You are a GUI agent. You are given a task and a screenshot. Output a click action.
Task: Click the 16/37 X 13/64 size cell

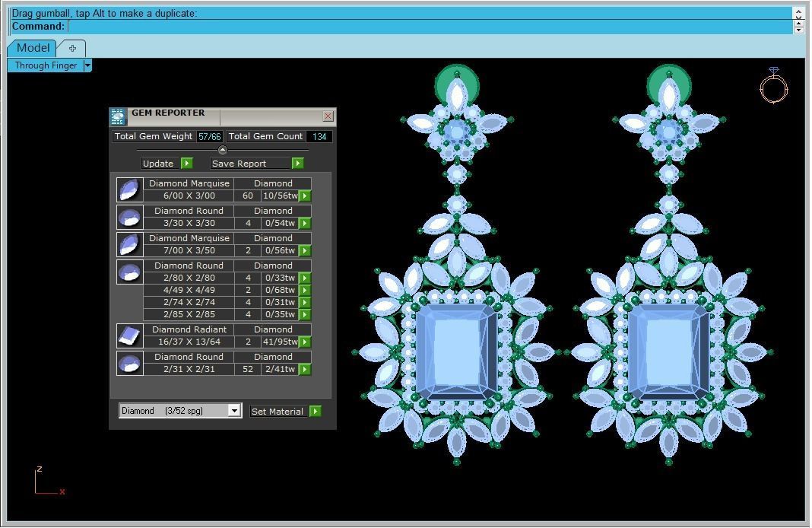189,342
